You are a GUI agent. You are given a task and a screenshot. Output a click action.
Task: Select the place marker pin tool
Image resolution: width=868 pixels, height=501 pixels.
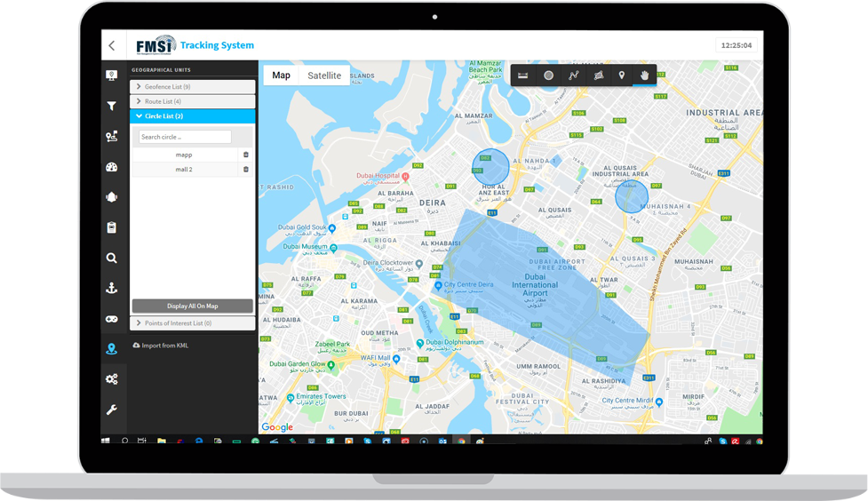coord(622,76)
